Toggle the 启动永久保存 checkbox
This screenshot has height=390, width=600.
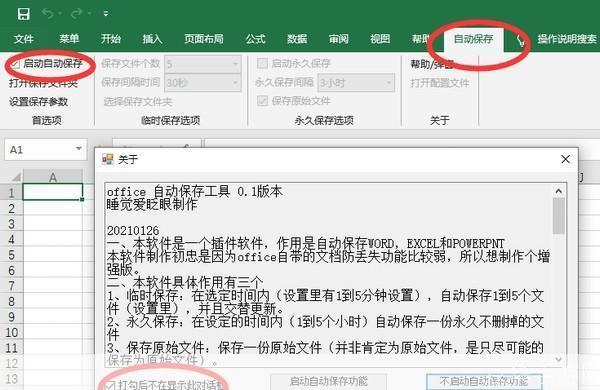(262, 63)
